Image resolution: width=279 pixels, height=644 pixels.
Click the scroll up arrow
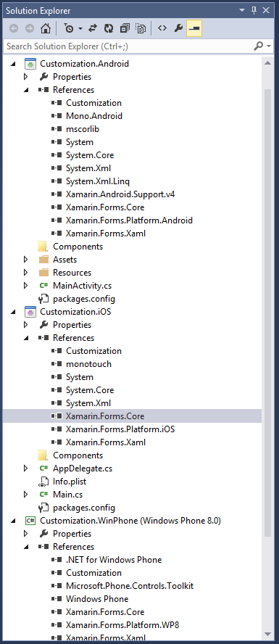[x=267, y=63]
